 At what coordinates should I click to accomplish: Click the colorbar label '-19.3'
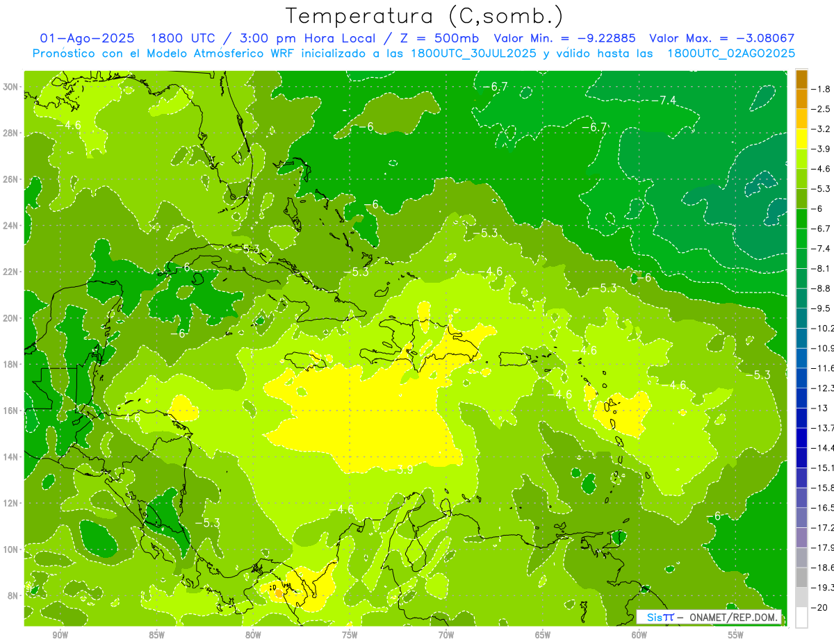[x=822, y=588]
